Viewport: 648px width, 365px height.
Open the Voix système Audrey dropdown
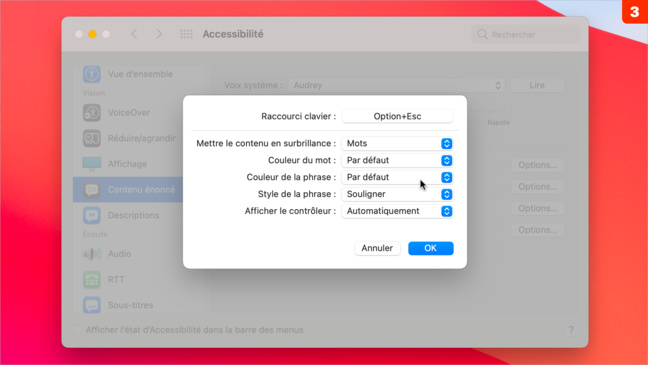pyautogui.click(x=396, y=85)
